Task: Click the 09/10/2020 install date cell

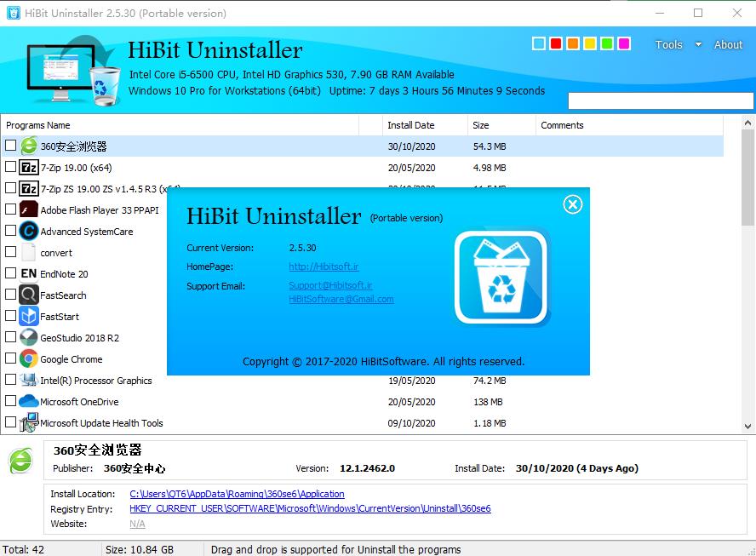Action: (411, 423)
